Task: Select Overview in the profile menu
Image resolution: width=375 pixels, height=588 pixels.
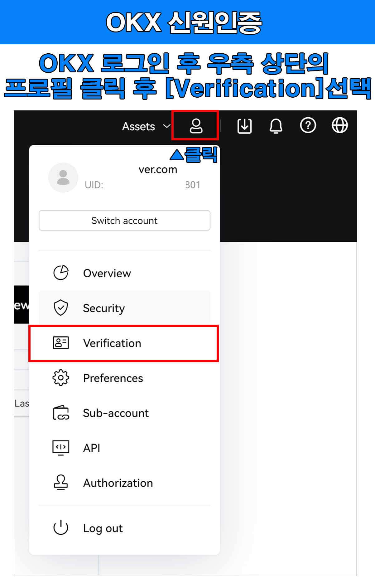Action: click(x=124, y=273)
